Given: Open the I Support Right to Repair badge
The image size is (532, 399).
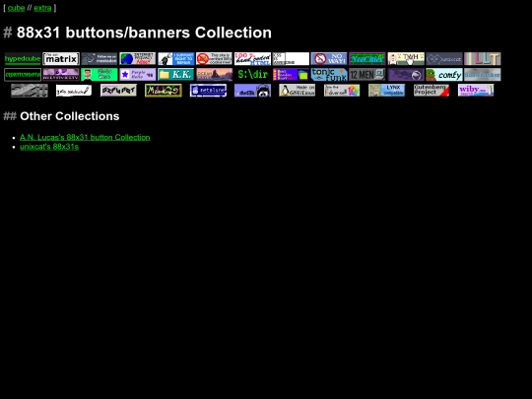Looking at the screenshot, I should [176, 59].
